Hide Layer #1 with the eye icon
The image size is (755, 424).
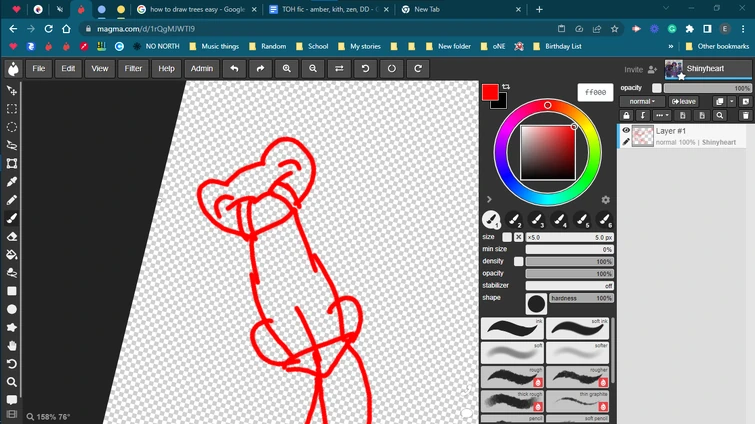tap(626, 130)
